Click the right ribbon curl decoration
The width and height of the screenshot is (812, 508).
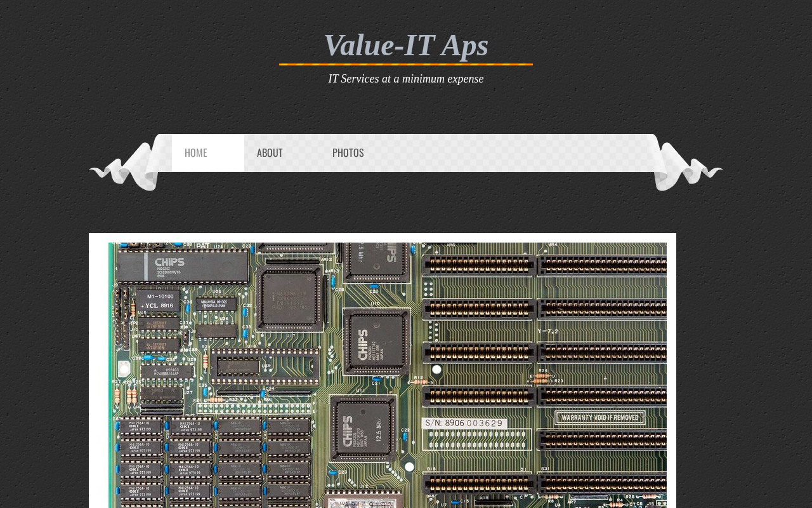(x=685, y=168)
